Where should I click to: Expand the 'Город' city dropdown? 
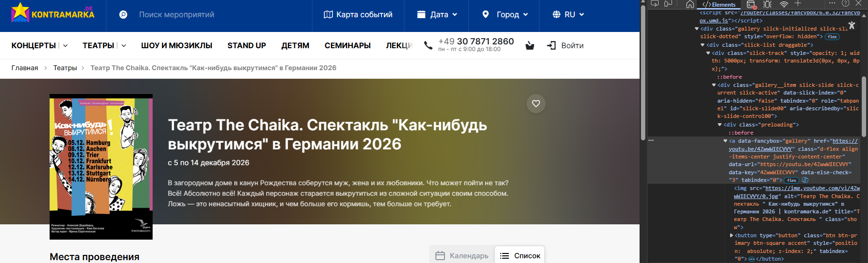click(x=505, y=15)
